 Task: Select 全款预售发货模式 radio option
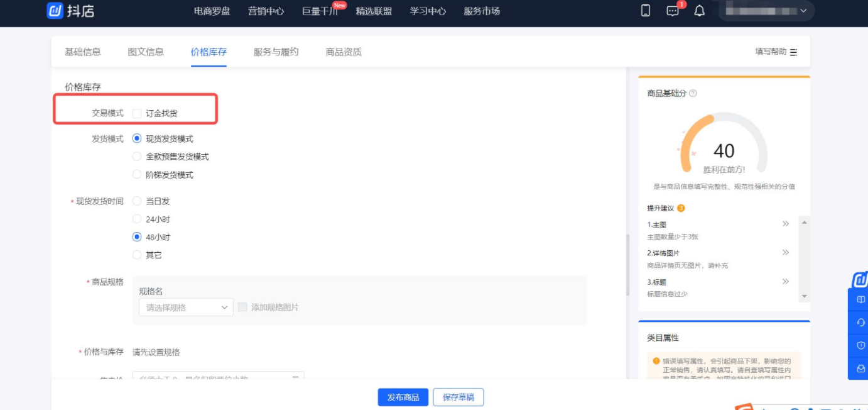coord(137,157)
